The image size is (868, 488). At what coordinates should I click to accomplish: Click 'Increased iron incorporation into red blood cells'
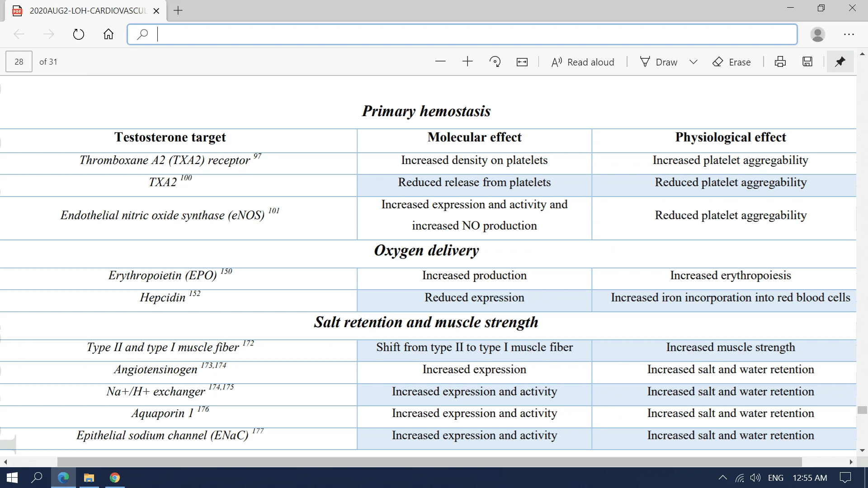(731, 297)
